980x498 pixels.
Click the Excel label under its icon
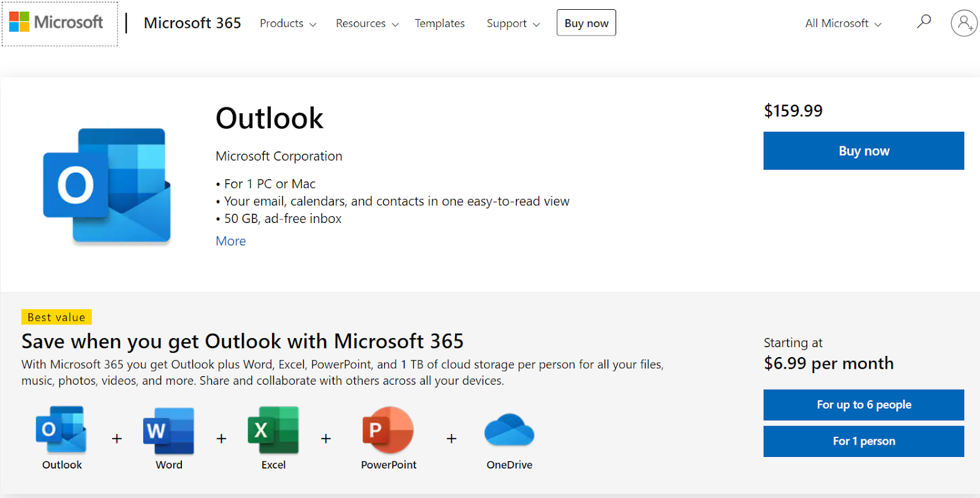(274, 465)
